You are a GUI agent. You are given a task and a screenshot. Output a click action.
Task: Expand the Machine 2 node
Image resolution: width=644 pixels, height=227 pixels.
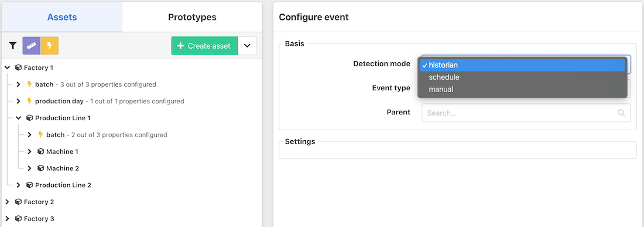29,168
